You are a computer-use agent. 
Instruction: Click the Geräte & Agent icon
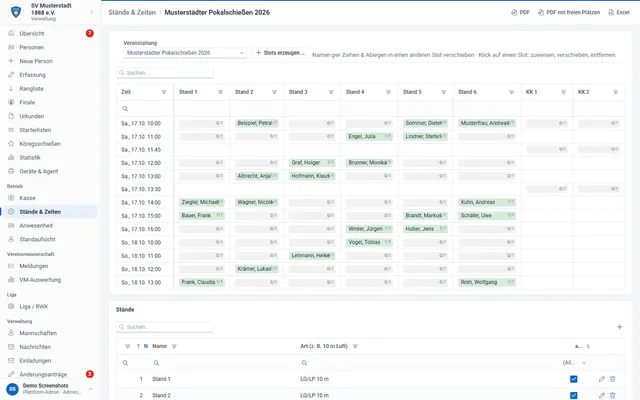point(11,171)
